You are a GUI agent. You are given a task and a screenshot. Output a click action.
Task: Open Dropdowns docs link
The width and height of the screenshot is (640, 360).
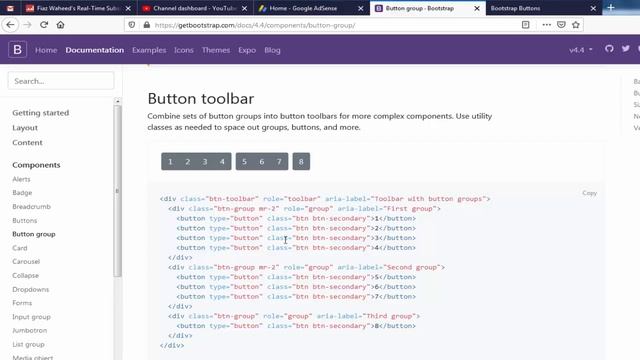[31, 289]
